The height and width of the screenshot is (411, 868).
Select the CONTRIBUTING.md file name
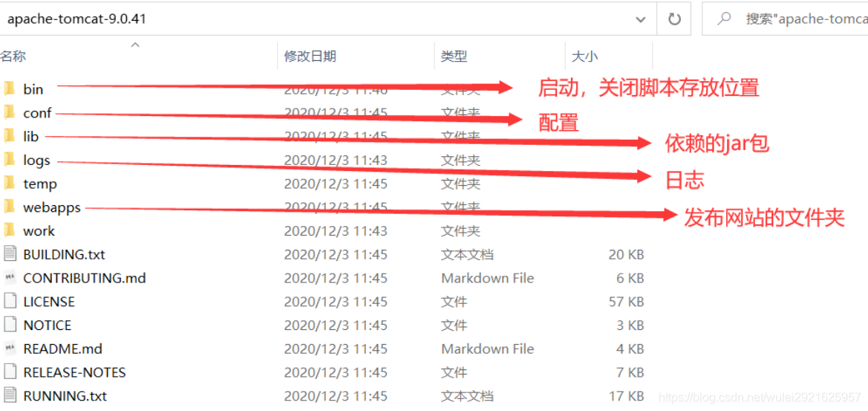85,278
